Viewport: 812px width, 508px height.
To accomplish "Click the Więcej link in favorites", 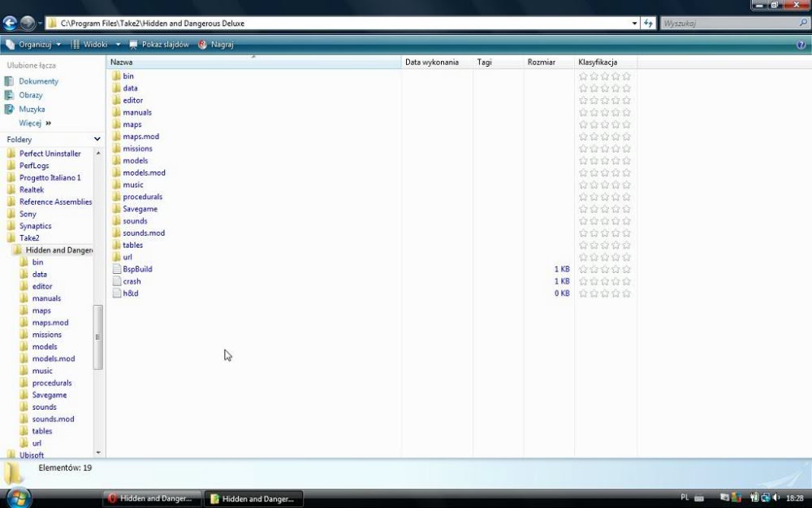I will tap(30, 124).
